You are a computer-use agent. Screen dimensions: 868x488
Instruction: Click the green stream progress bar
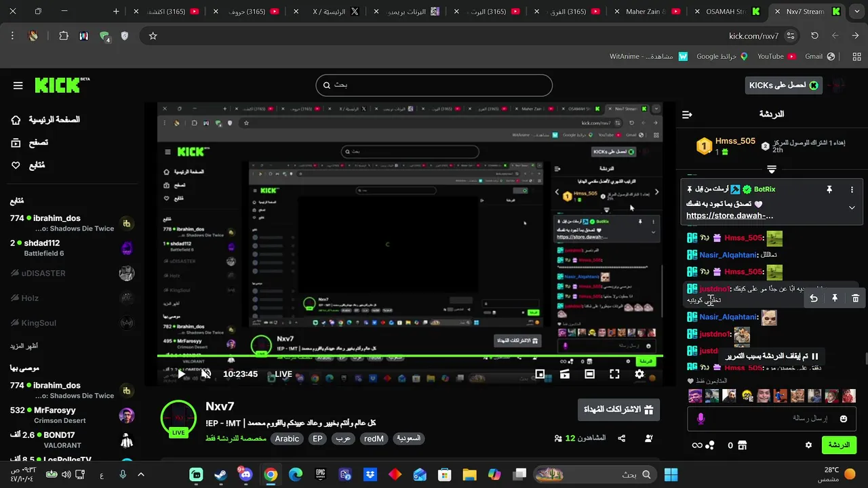(x=410, y=356)
